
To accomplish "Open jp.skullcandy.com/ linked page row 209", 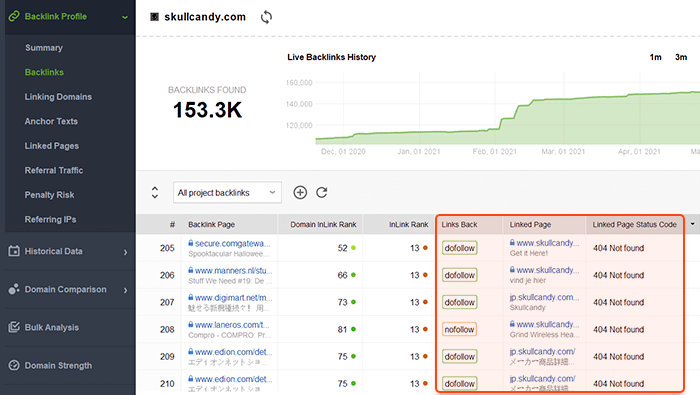I will click(542, 352).
